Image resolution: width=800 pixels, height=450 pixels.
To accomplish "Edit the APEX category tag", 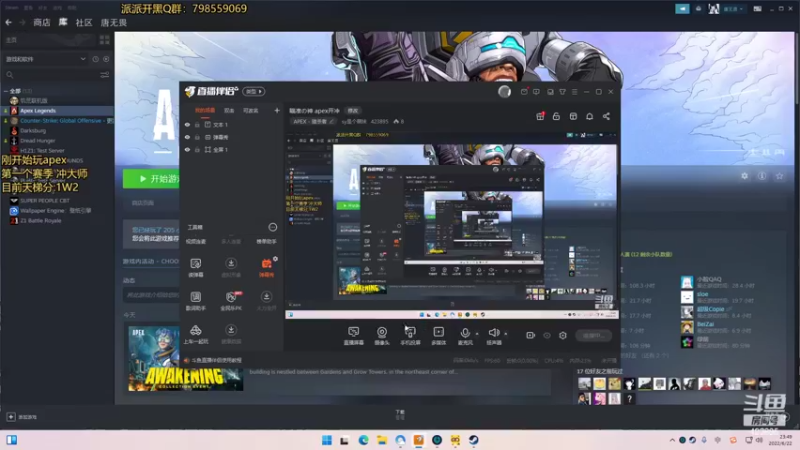I will pos(313,121).
